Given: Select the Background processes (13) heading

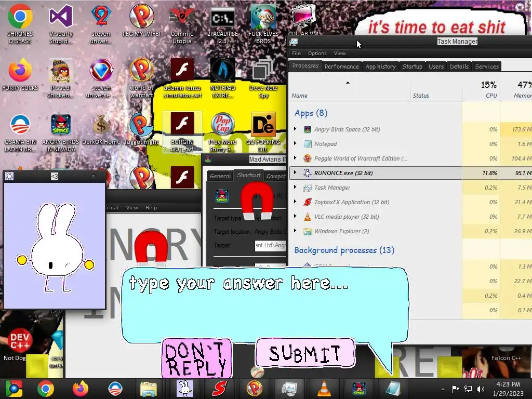Looking at the screenshot, I should coord(344,250).
